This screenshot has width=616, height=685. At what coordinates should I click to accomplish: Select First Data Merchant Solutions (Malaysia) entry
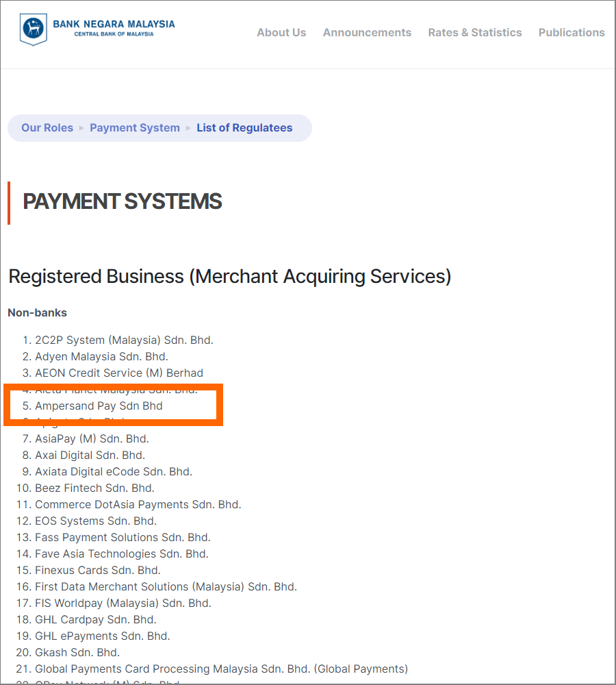point(166,587)
